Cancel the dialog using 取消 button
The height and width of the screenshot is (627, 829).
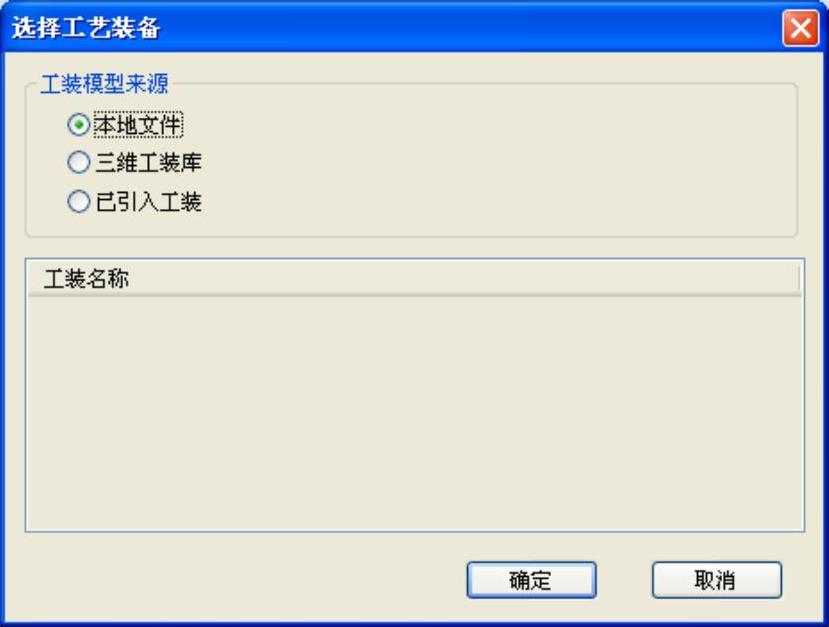pyautogui.click(x=716, y=580)
